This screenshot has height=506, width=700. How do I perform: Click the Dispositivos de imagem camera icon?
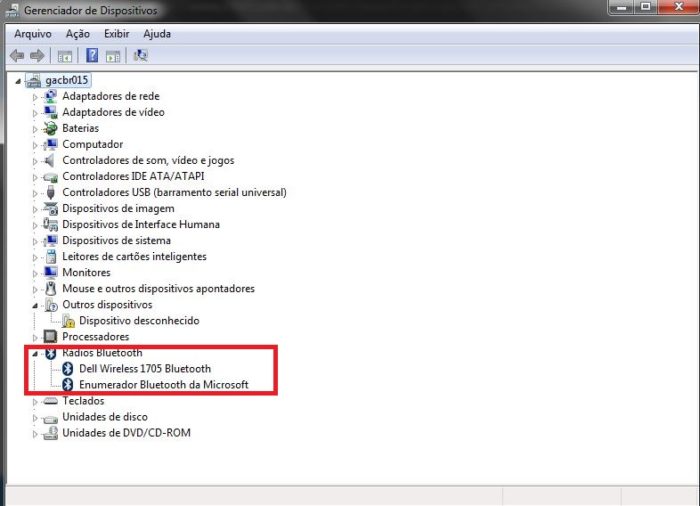point(50,209)
